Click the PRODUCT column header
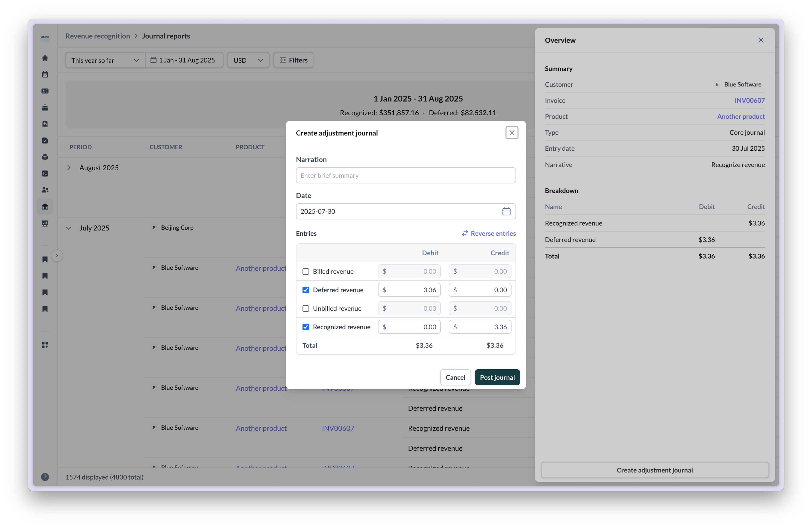 click(250, 147)
